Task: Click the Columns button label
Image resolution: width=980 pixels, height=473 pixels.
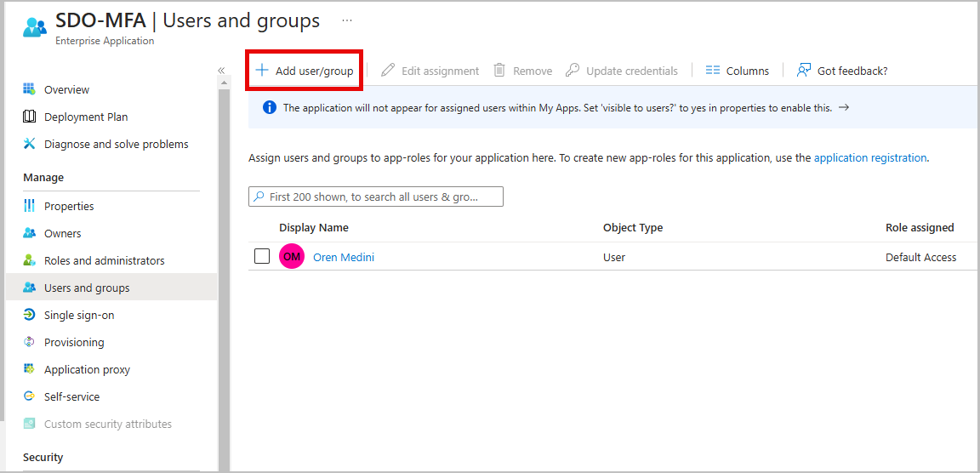Action: [x=748, y=71]
